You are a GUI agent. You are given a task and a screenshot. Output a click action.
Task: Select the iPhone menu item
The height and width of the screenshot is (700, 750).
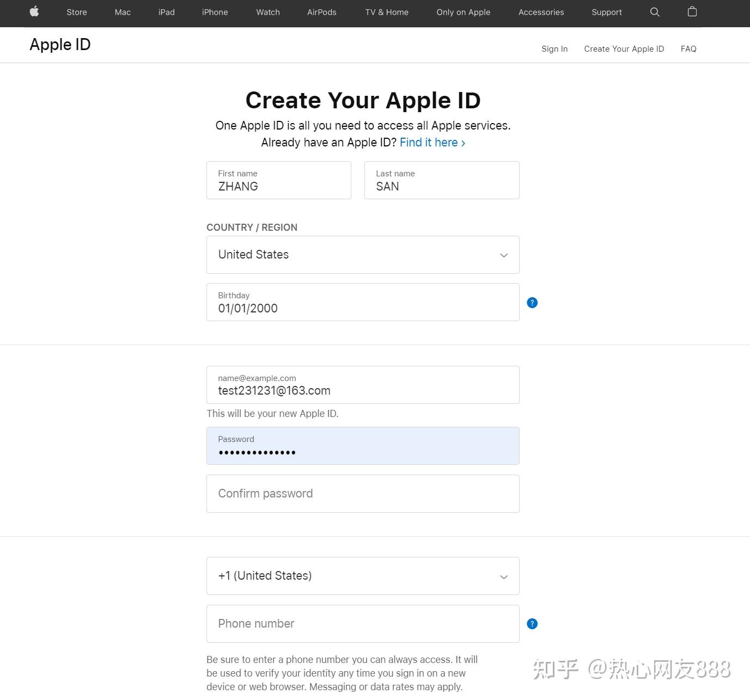click(215, 12)
